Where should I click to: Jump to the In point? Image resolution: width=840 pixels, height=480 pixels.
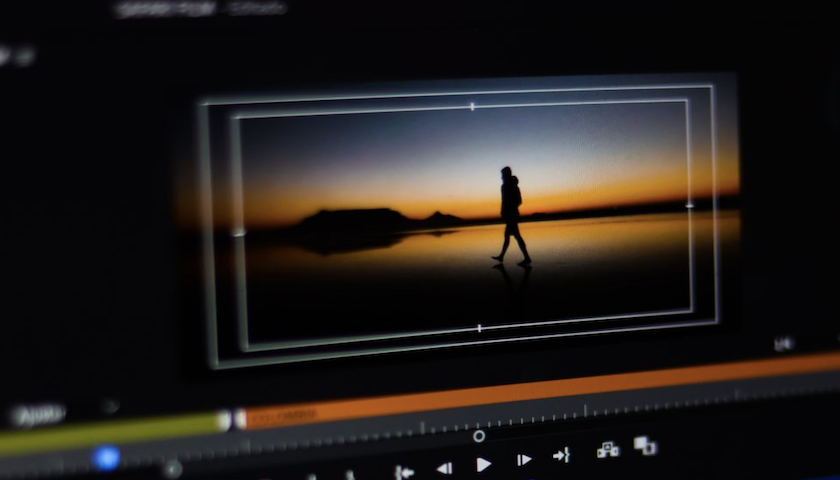(x=404, y=472)
